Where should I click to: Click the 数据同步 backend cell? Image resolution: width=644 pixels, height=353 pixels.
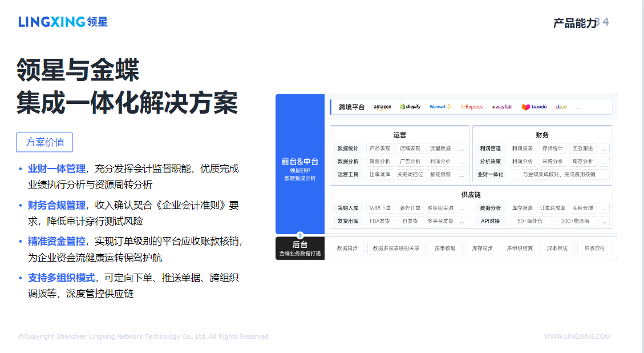click(x=347, y=248)
